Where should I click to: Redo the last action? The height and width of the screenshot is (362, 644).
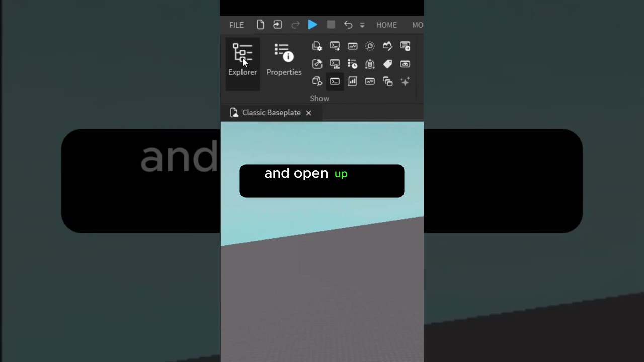pos(295,25)
